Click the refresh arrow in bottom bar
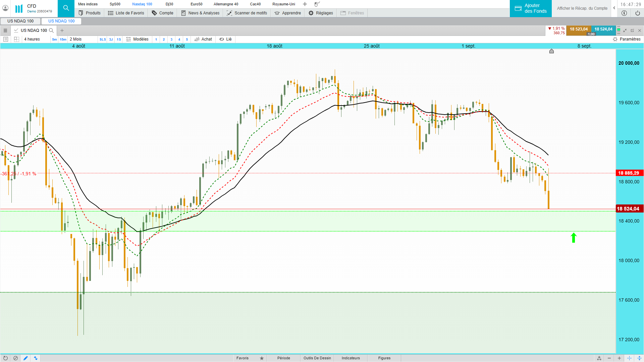The image size is (644, 362). (x=5, y=358)
